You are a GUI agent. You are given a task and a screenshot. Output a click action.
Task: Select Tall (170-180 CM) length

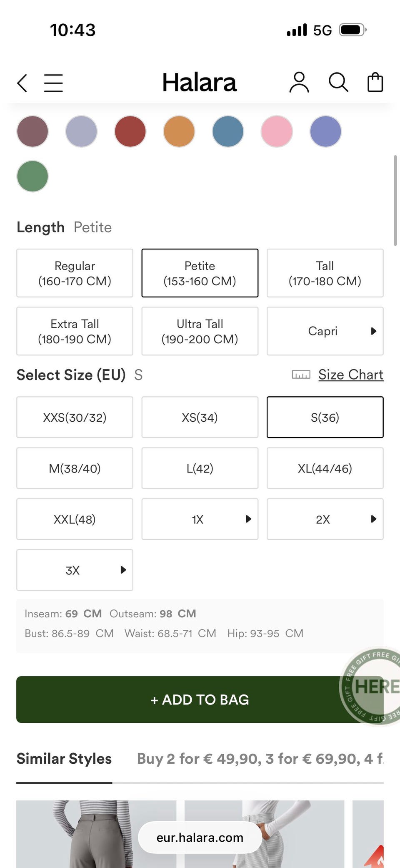pos(325,273)
